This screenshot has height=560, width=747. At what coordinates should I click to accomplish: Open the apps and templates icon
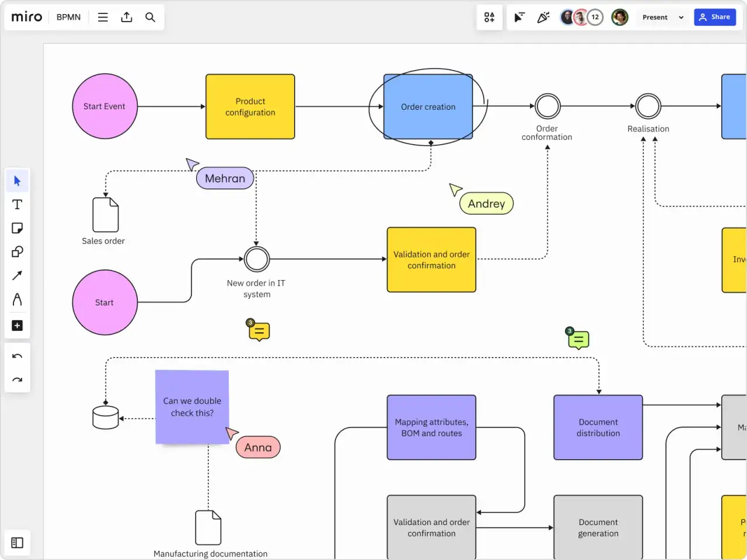(489, 17)
